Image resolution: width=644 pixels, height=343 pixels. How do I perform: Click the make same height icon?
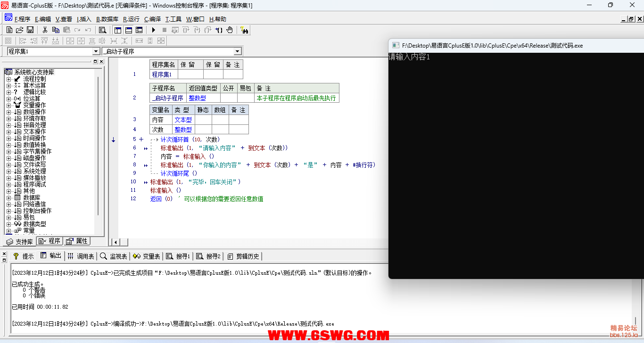[x=150, y=41]
